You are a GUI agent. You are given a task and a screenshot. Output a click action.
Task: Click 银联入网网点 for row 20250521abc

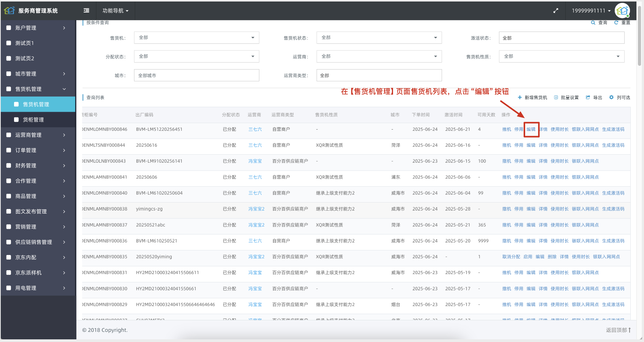click(x=585, y=225)
